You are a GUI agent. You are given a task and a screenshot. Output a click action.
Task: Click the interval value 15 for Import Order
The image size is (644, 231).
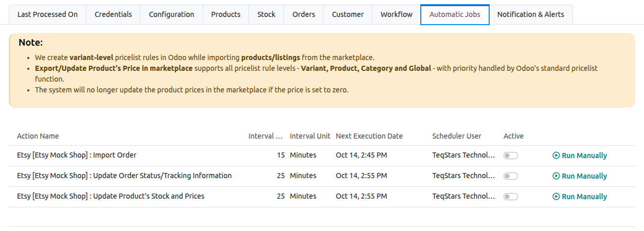281,155
